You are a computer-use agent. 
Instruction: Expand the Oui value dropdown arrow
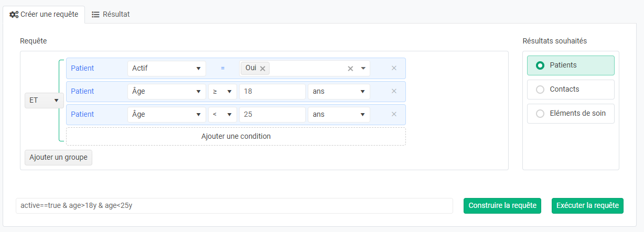click(x=363, y=68)
